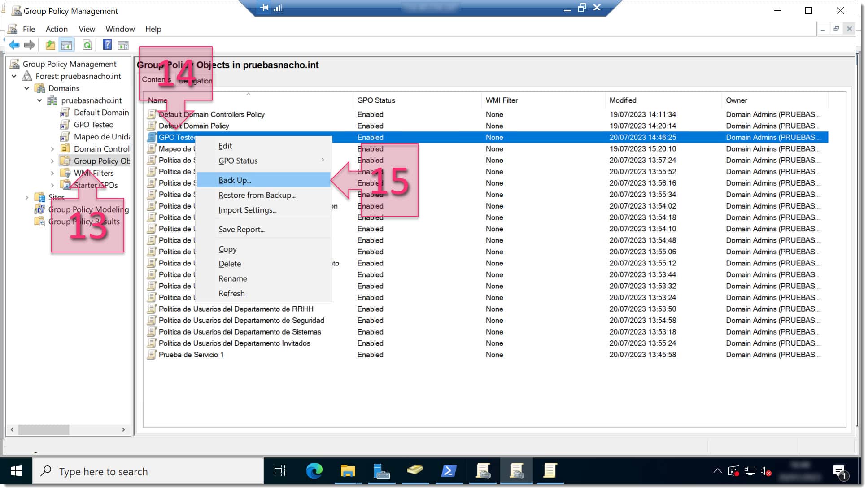
Task: Open File Explorer from the taskbar
Action: pos(348,471)
